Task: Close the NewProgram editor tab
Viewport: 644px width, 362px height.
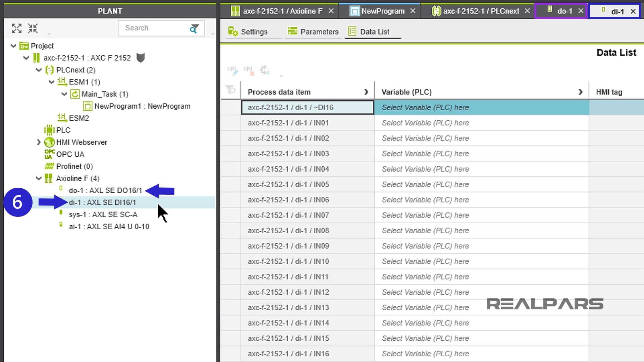Action: 413,11
